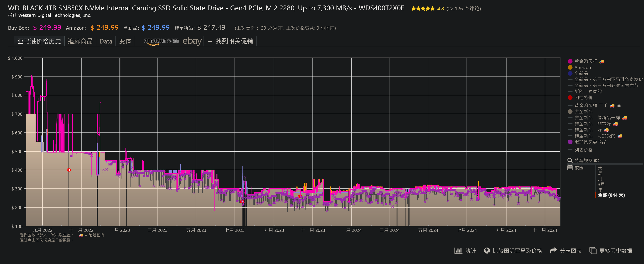
Task: Toggle legend entry 全新品 · 第三方由商家负责发货
Action: coord(603,85)
